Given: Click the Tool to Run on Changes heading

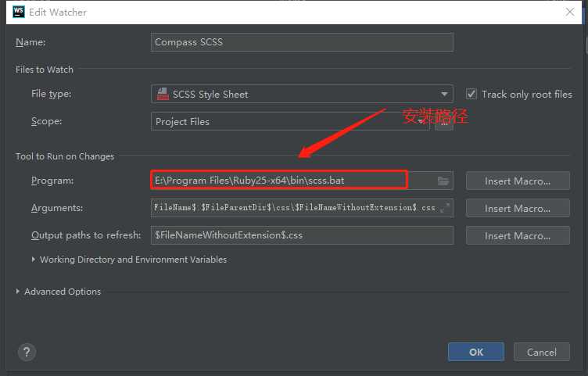Looking at the screenshot, I should 65,156.
